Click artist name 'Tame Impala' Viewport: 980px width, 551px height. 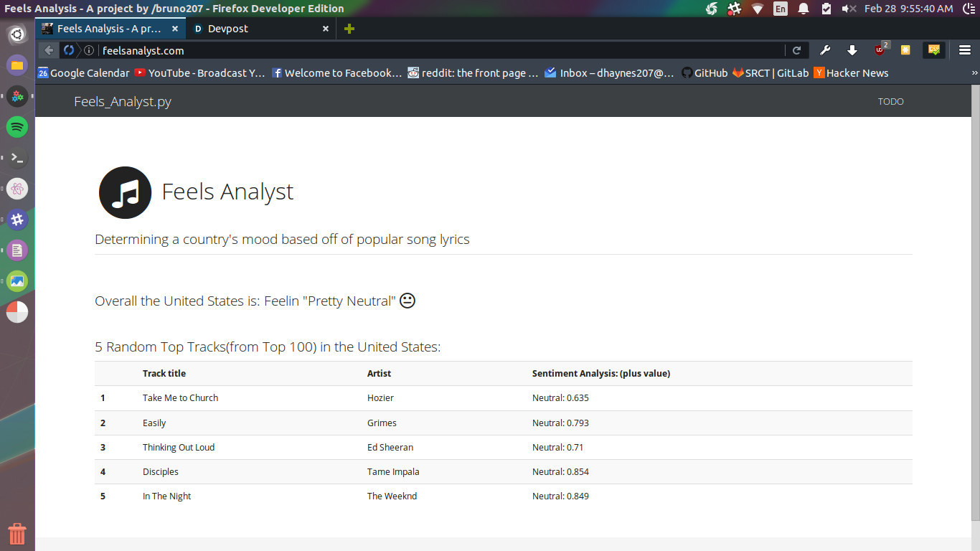coord(393,472)
